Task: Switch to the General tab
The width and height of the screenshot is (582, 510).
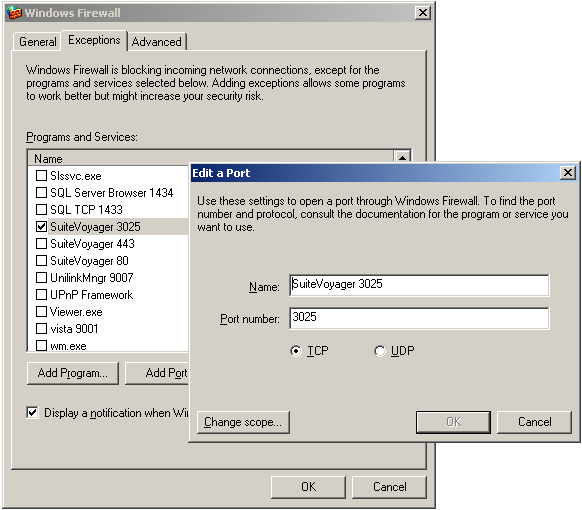Action: [37, 42]
